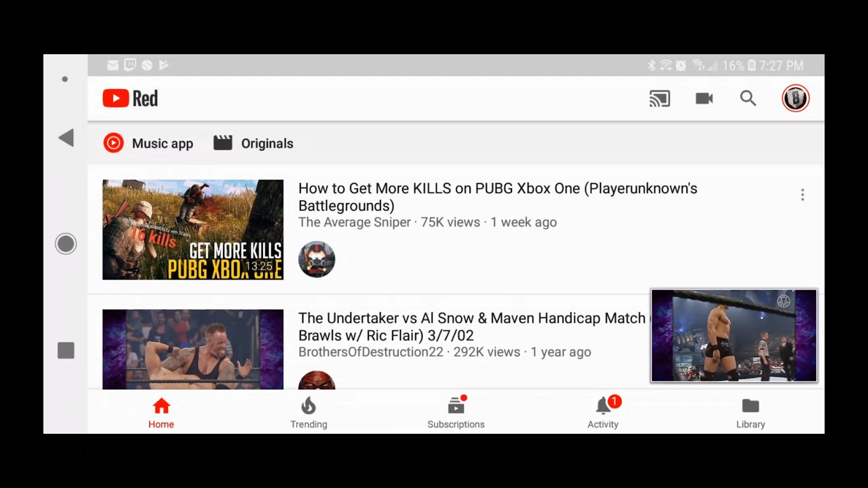The image size is (868, 488).
Task: Tap the Android back triangle button
Action: [66, 138]
